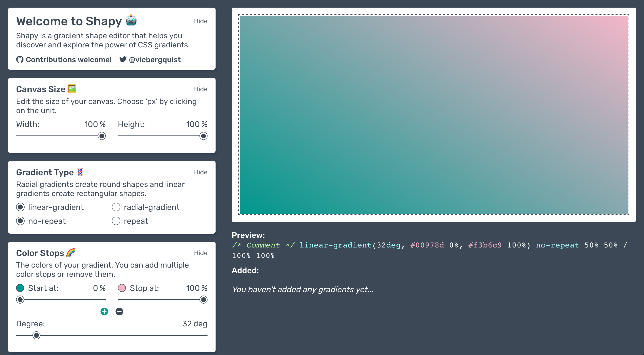Collapse the Canvas Size panel
The width and height of the screenshot is (644, 355).
tap(201, 89)
